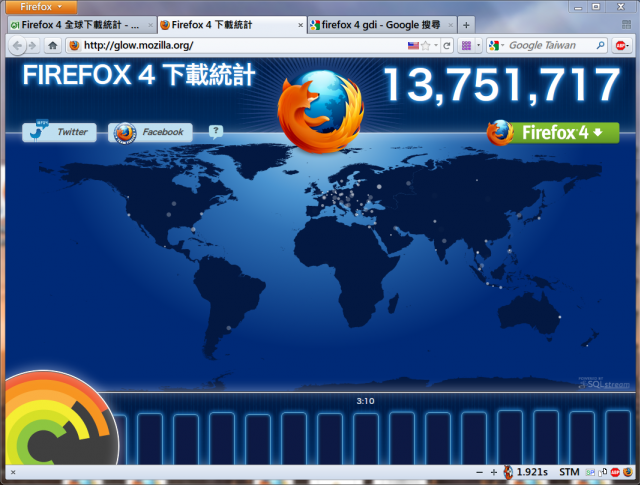The height and width of the screenshot is (485, 640).
Task: Open the URL history dropdown arrow
Action: [x=436, y=45]
